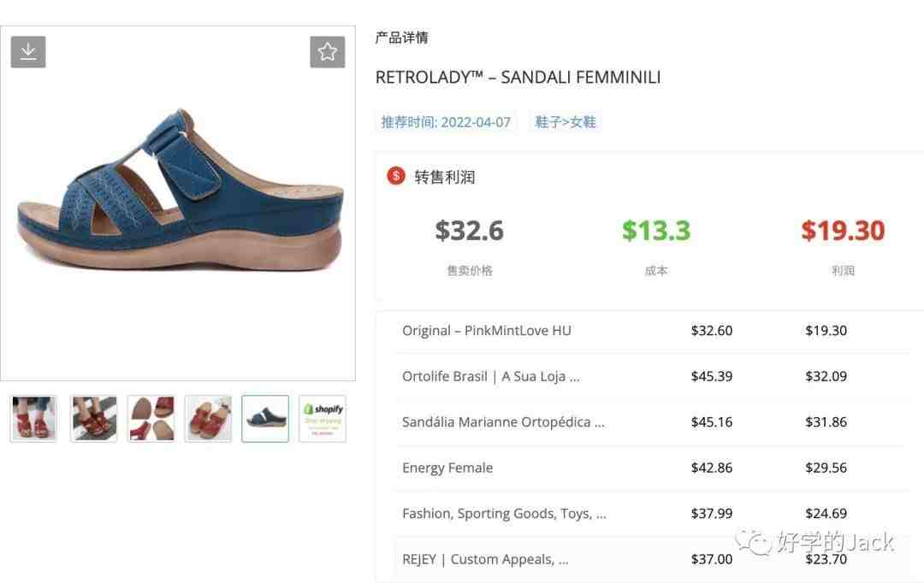Click the download image icon

(x=27, y=52)
